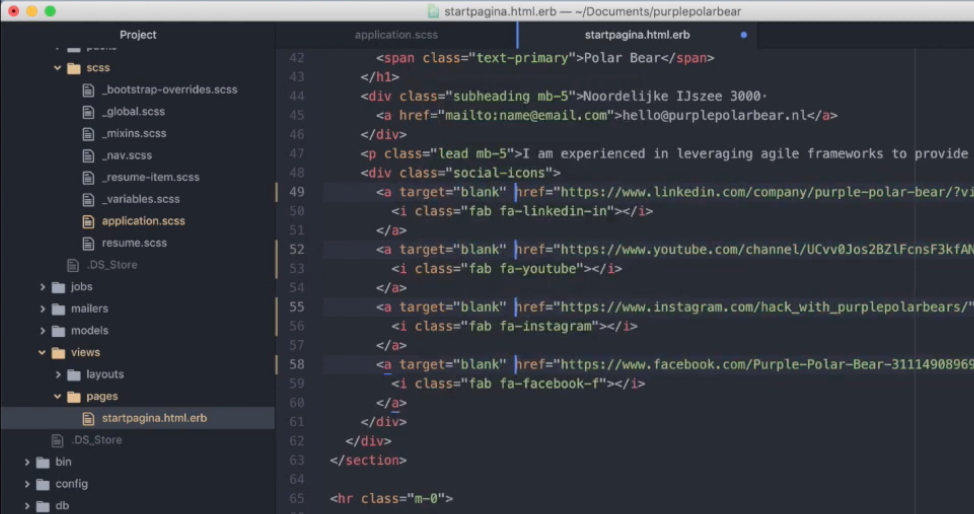Select startpagina.html.erb in the project tree
Viewport: 974px width, 514px height.
click(155, 418)
